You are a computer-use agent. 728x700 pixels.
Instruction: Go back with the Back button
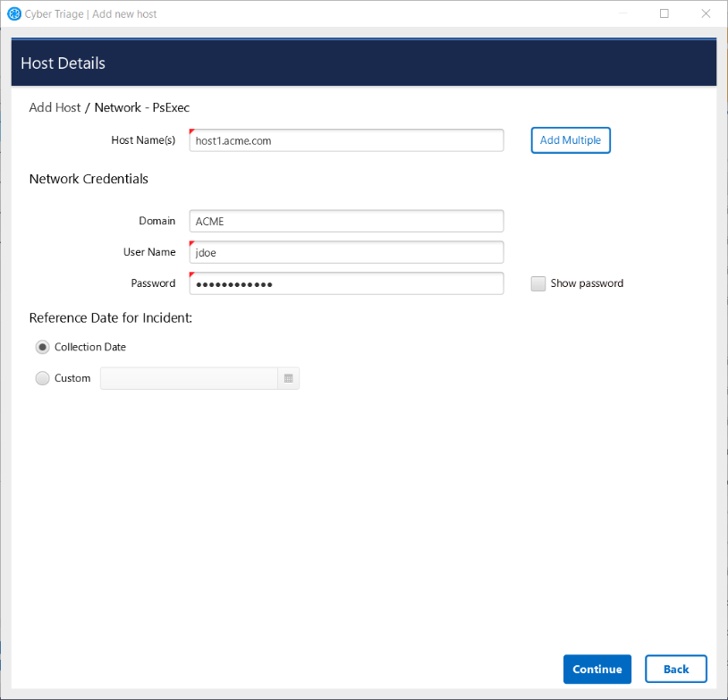(676, 670)
